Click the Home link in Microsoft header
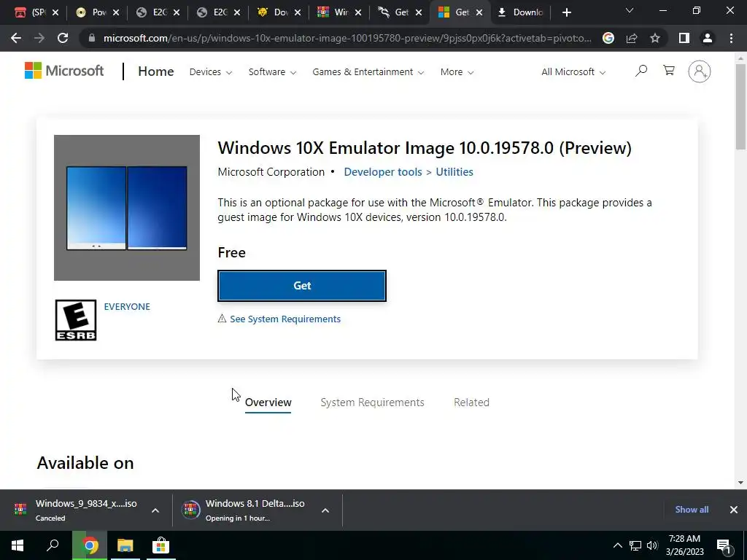 156,71
